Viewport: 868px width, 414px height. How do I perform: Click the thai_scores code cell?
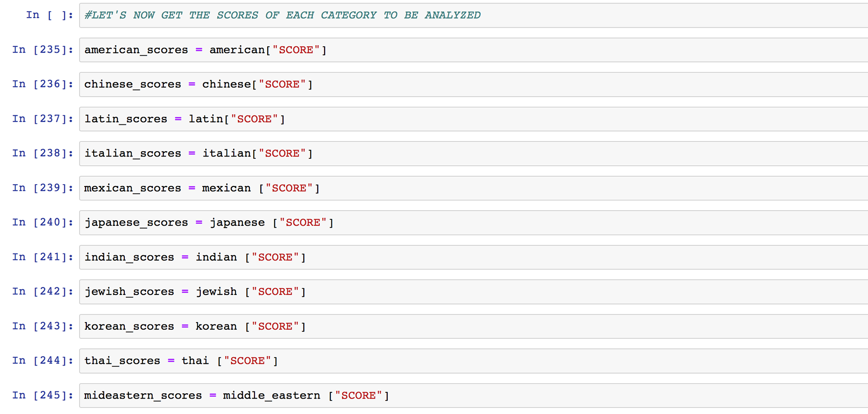[x=473, y=361]
